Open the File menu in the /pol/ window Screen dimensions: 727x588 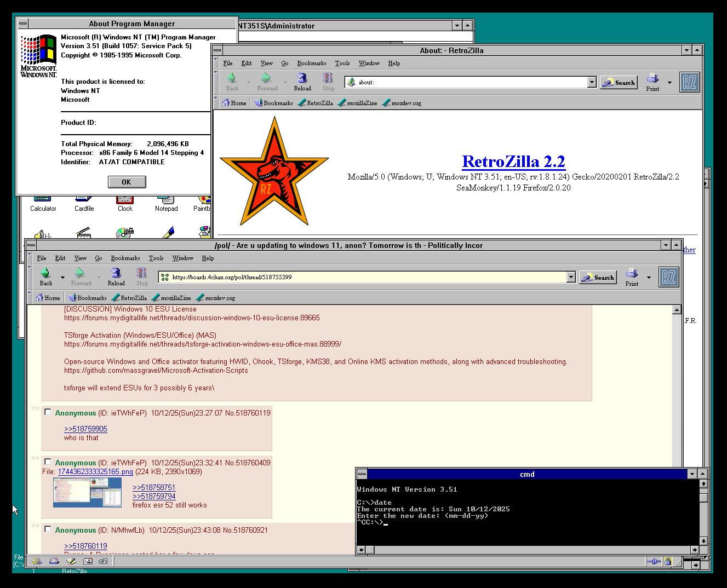point(42,258)
